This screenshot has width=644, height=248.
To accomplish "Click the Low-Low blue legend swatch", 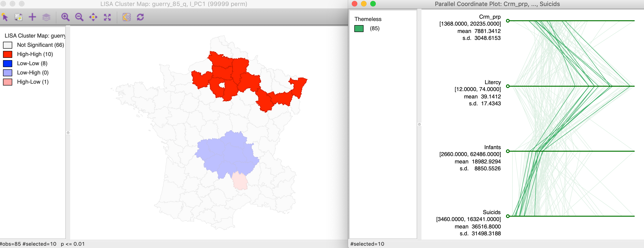I will [8, 64].
